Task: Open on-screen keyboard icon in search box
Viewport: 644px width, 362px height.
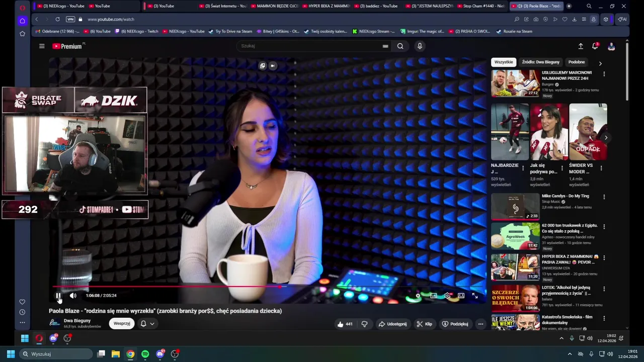Action: point(385,46)
